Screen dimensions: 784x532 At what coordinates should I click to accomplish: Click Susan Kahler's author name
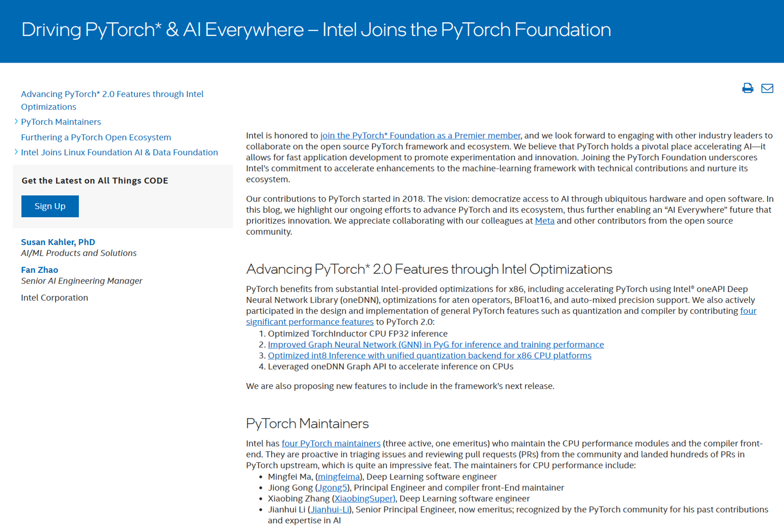58,242
